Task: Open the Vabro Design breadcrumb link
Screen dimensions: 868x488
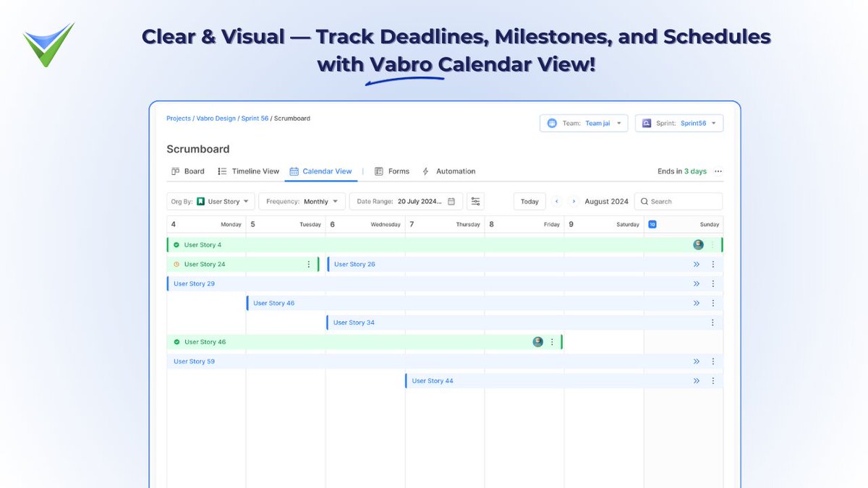Action: point(216,119)
